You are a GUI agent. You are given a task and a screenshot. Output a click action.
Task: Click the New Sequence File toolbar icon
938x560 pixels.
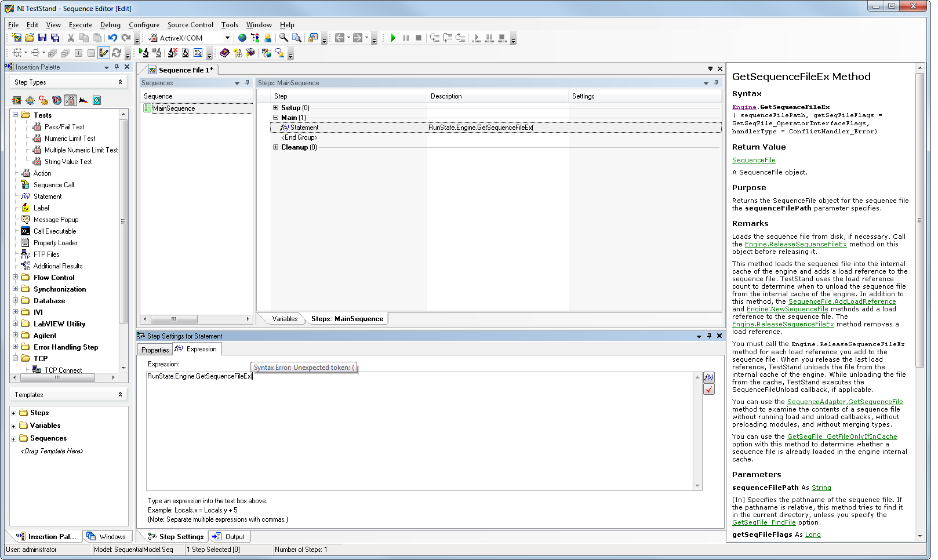coord(17,38)
